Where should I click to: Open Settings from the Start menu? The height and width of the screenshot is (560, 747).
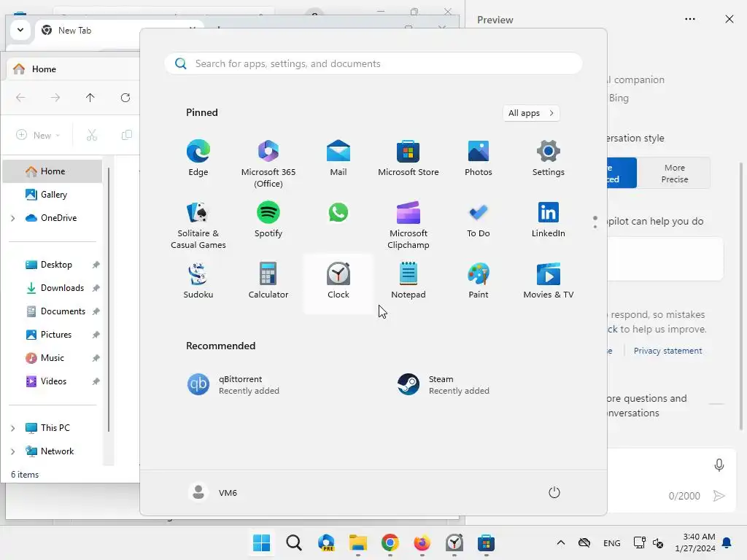pyautogui.click(x=549, y=158)
